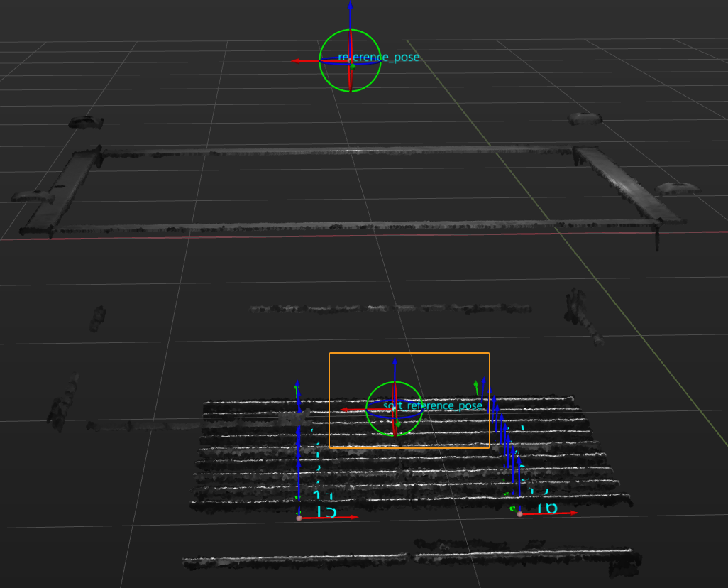
Task: Select the pose label numbered 16
Action: pos(546,508)
